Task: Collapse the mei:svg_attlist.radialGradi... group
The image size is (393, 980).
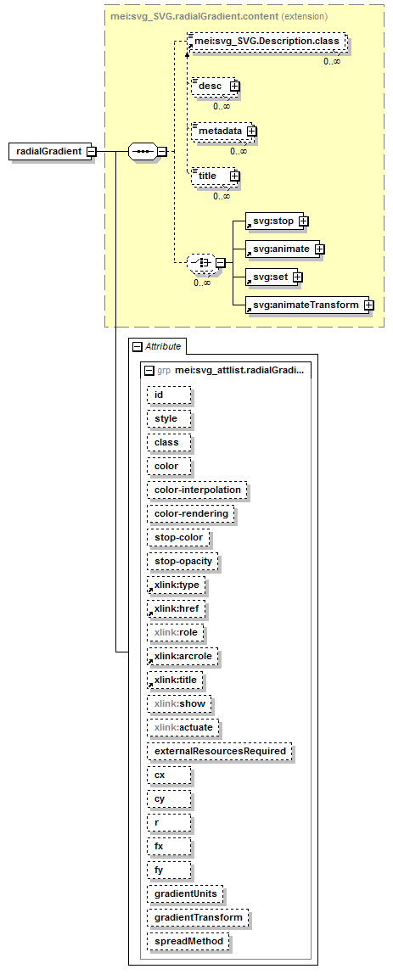Action: tap(149, 370)
